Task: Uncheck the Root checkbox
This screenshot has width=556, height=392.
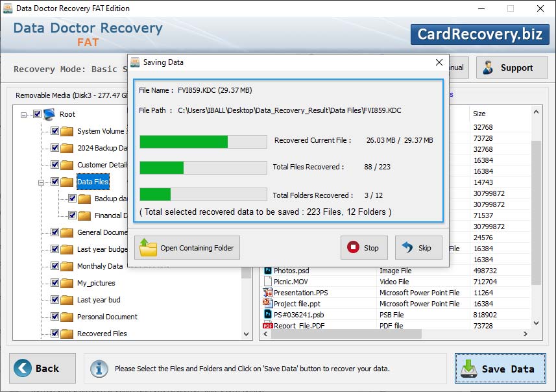Action: coord(37,114)
